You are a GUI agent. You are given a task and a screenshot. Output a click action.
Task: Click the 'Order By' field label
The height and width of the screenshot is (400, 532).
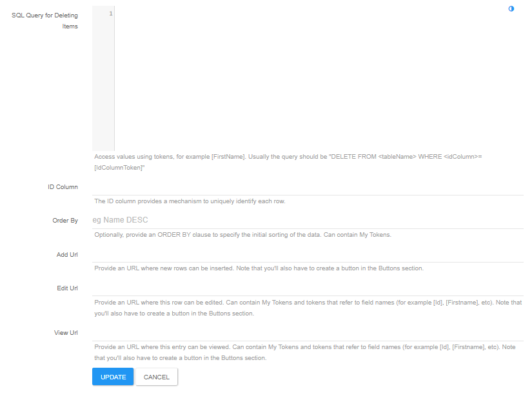click(65, 221)
